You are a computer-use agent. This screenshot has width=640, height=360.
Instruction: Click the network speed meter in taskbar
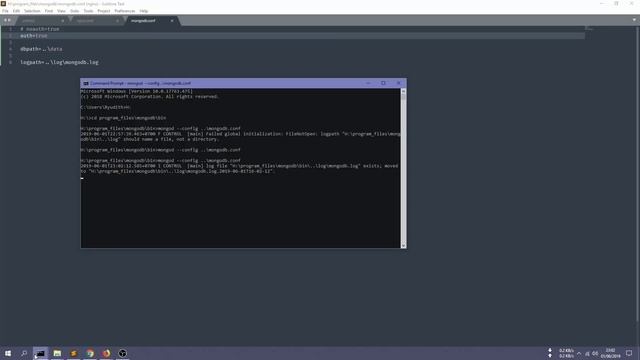pos(562,353)
